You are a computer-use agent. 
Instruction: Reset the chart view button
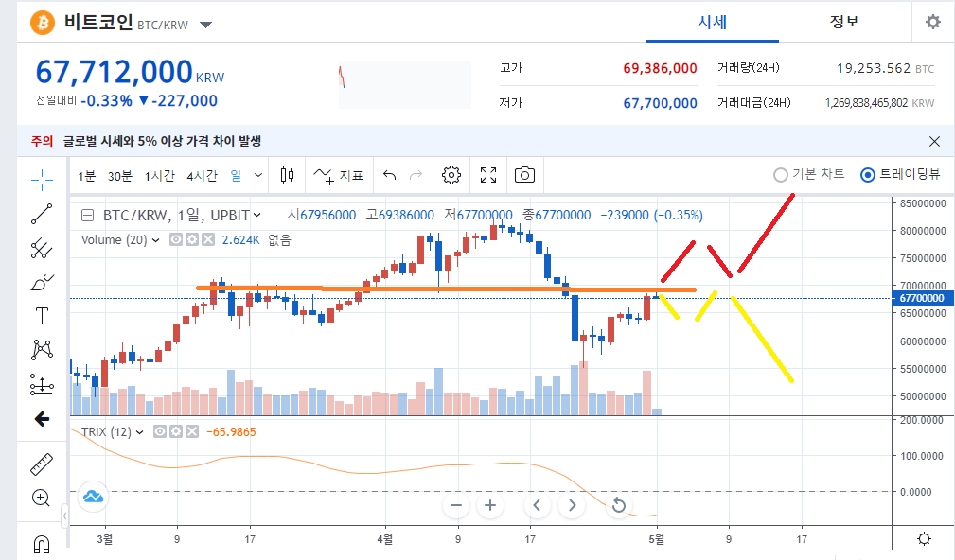click(x=618, y=505)
